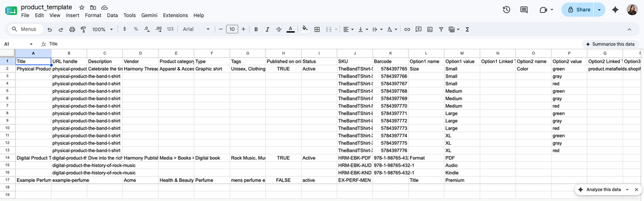
Task: Open the Gemini sparkle panel
Action: point(615,10)
